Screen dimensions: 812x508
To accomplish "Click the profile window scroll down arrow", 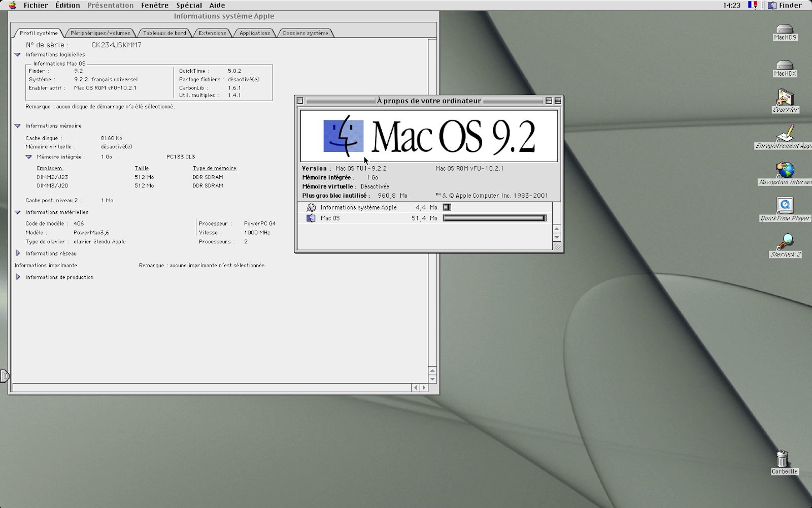I will (432, 379).
